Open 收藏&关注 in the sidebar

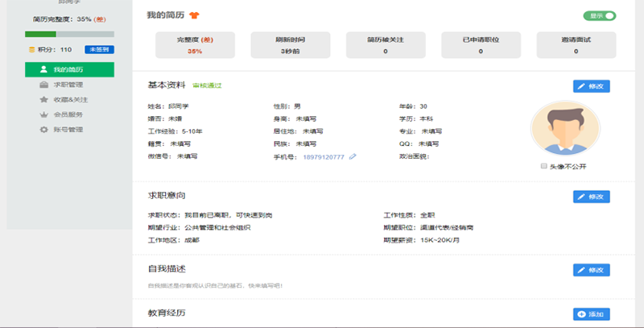69,99
